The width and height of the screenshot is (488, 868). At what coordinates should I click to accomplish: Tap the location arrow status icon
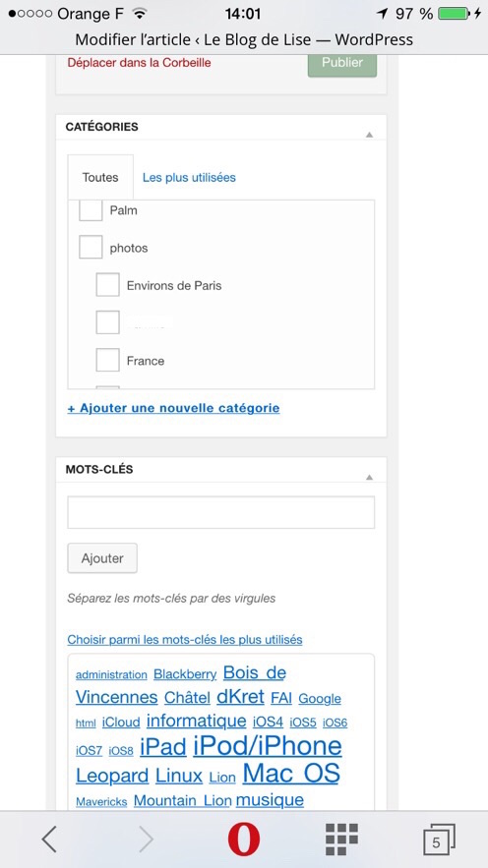(x=383, y=14)
